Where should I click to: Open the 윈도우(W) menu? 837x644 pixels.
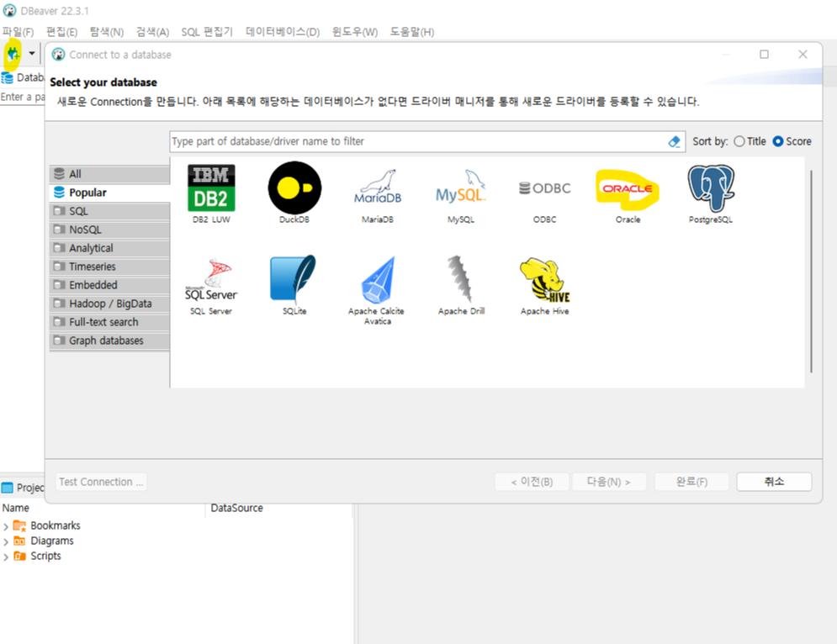click(355, 32)
